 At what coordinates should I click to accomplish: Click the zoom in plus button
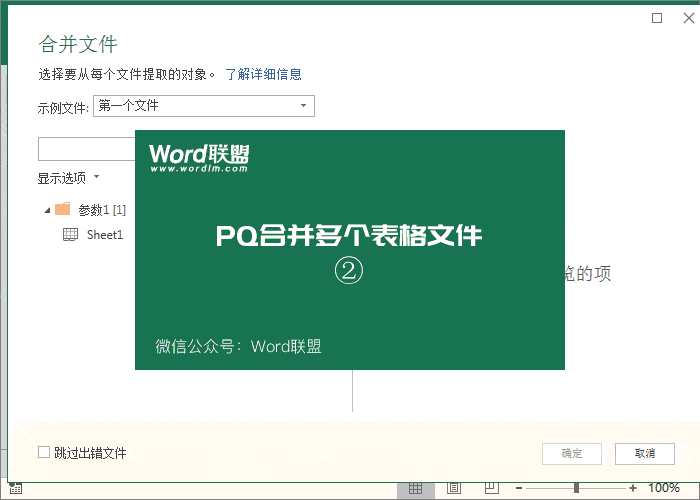[x=633, y=488]
